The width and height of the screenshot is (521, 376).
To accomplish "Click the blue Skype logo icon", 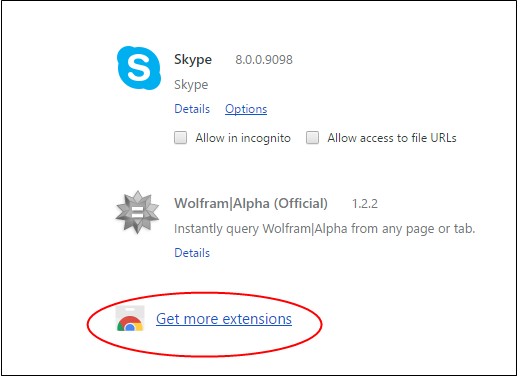I will (139, 68).
